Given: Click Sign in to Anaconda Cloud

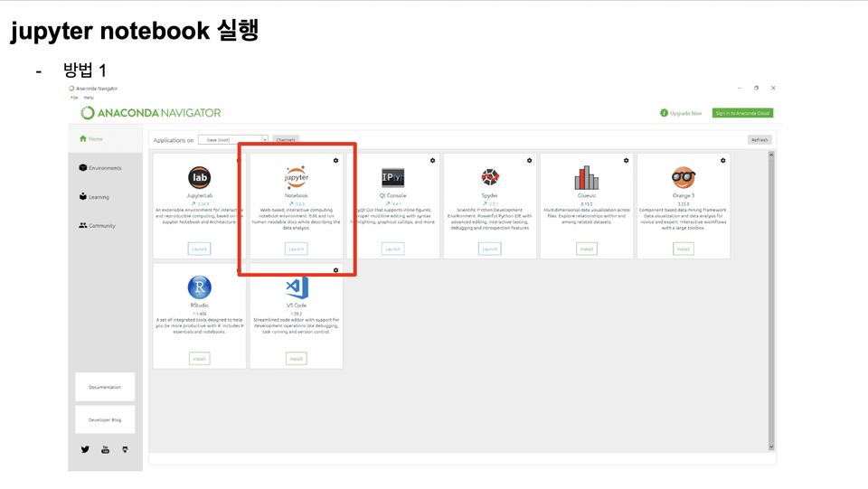Looking at the screenshot, I should pyautogui.click(x=742, y=113).
